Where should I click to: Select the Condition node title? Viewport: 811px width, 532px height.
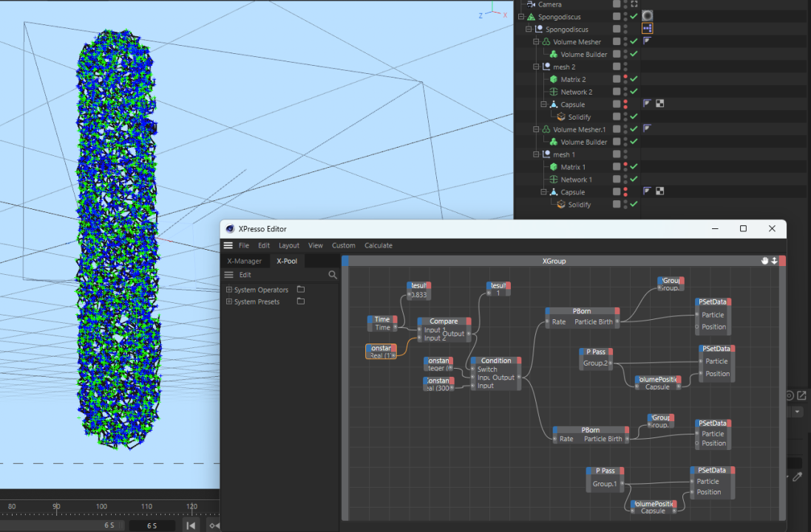coord(495,361)
